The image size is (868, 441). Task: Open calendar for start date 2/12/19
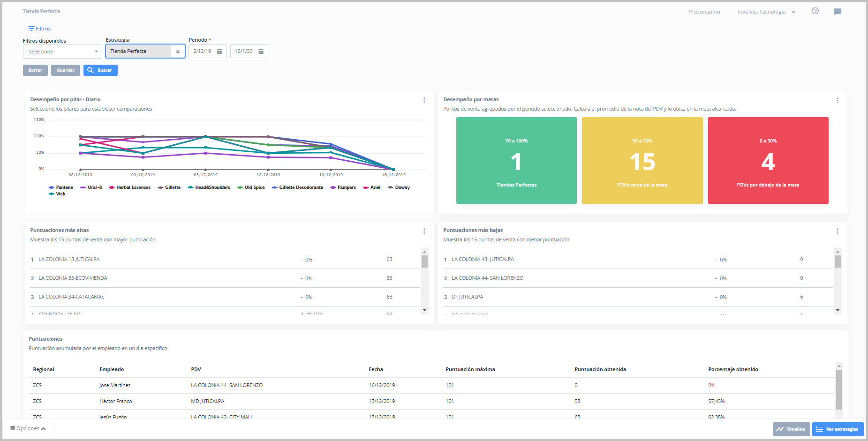(x=219, y=52)
